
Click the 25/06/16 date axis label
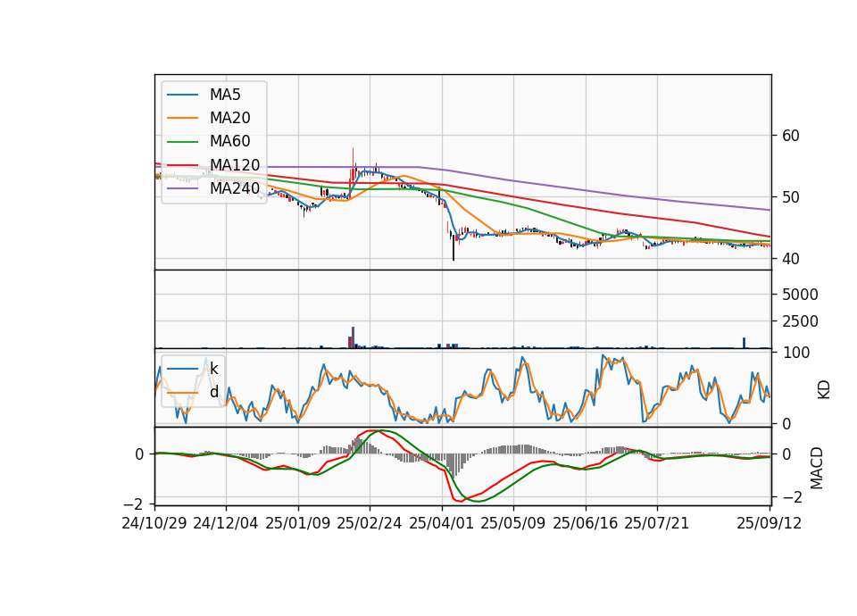586,524
